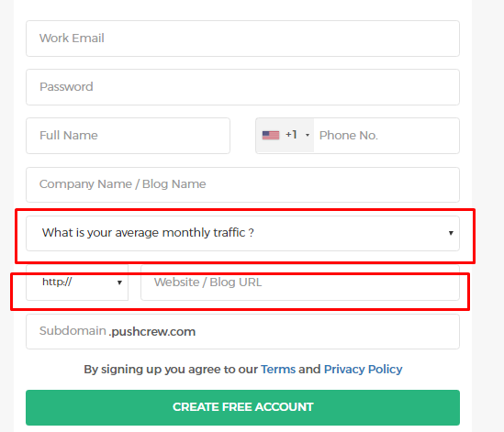Click the .pushcrew.com domain suffix
Viewport: 504px width, 432px height.
[152, 331]
